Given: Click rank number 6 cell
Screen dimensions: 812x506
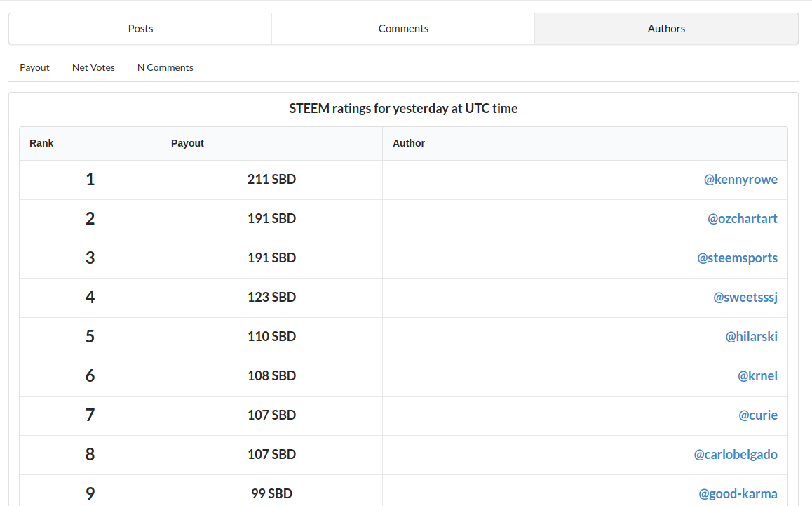Looking at the screenshot, I should pyautogui.click(x=90, y=376).
